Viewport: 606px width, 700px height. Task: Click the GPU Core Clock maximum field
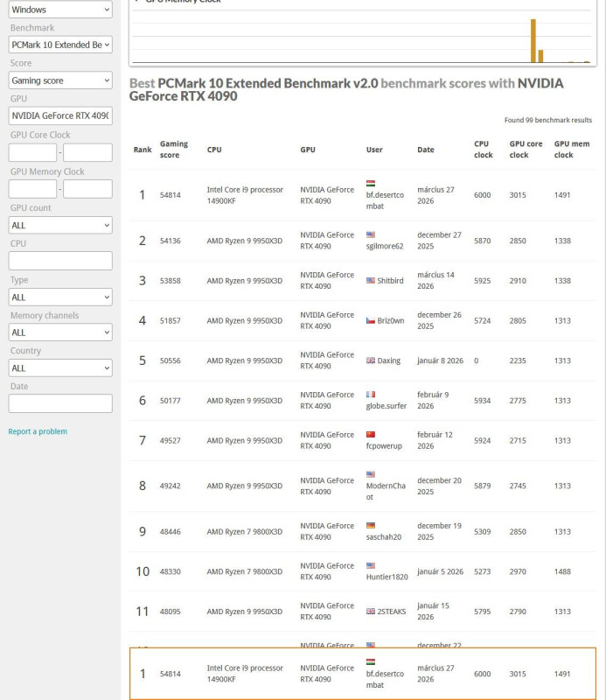pyautogui.click(x=87, y=152)
